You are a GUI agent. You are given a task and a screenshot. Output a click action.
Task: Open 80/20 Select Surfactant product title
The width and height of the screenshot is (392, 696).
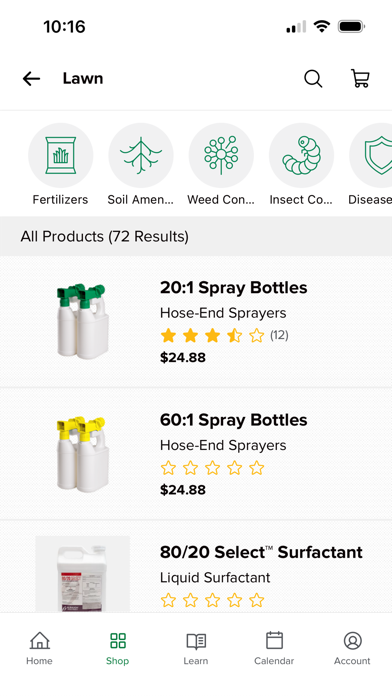pos(261,552)
